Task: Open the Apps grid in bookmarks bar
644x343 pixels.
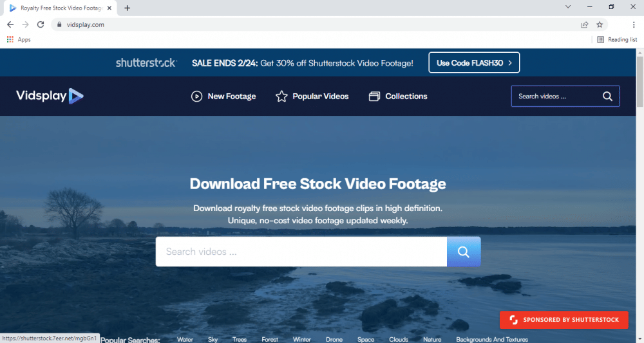Action: pyautogui.click(x=19, y=39)
